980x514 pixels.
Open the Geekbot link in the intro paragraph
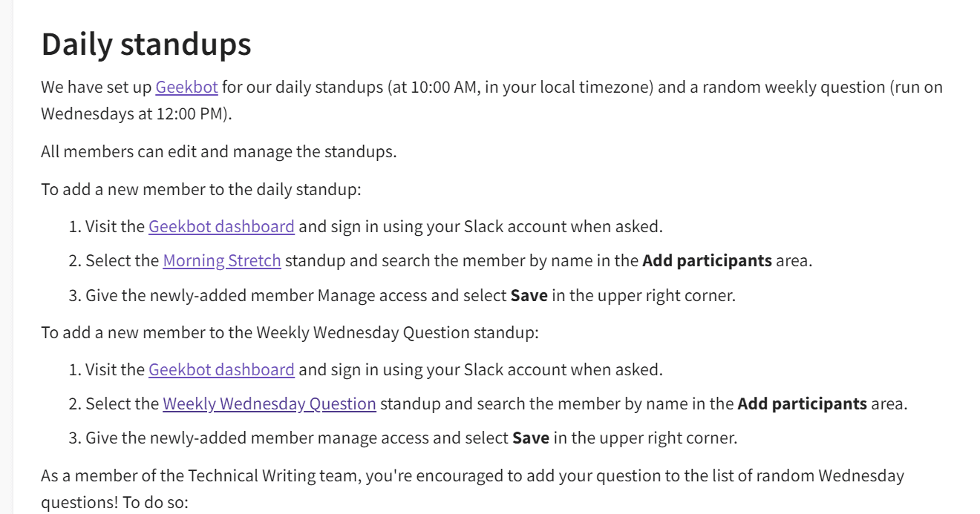186,88
